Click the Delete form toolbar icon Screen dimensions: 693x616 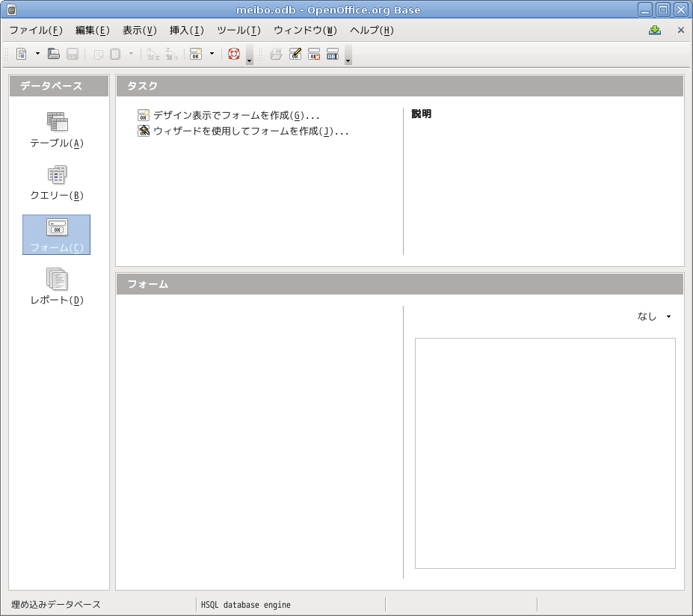tap(314, 54)
